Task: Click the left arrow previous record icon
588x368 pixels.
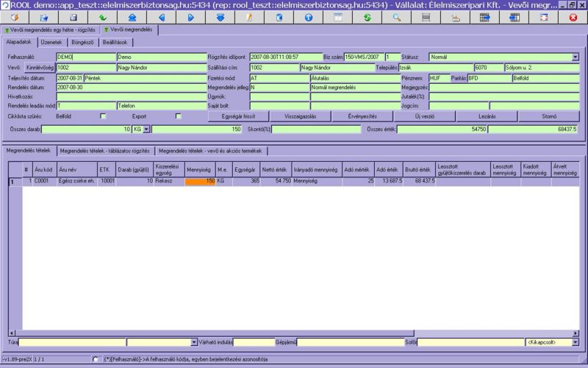Action: (x=162, y=16)
